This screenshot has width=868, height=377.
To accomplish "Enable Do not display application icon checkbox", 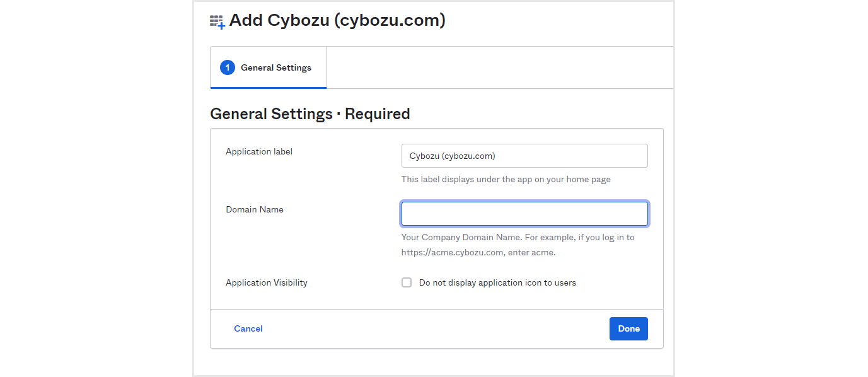I will 407,282.
